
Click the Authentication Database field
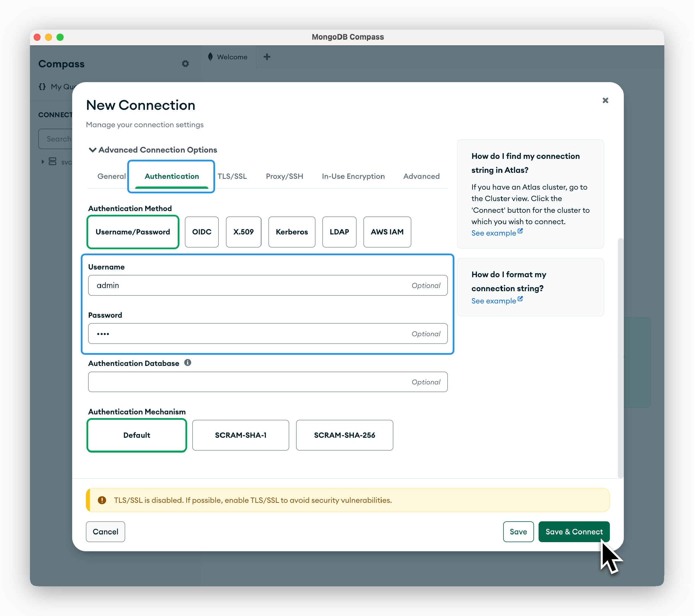coord(268,382)
